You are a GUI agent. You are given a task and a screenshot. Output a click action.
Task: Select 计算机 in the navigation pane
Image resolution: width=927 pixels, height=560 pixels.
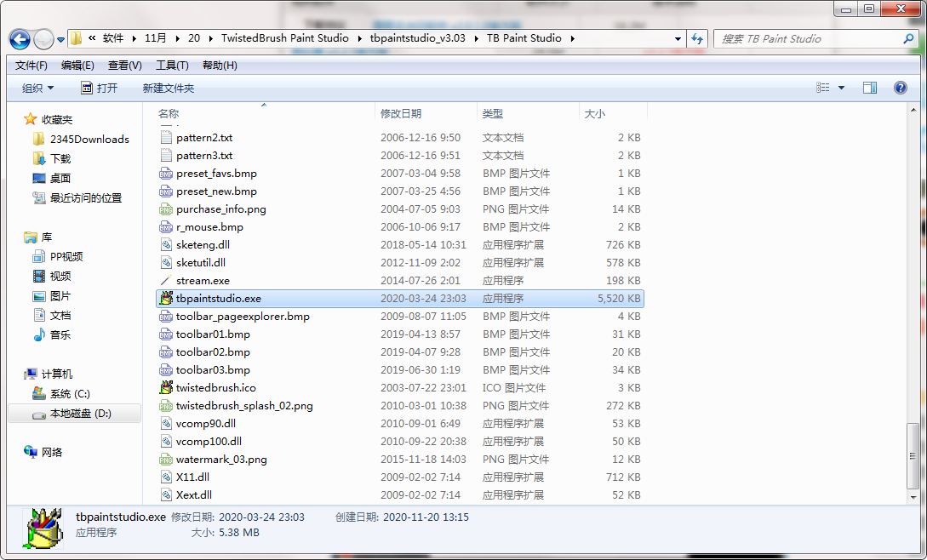(57, 374)
